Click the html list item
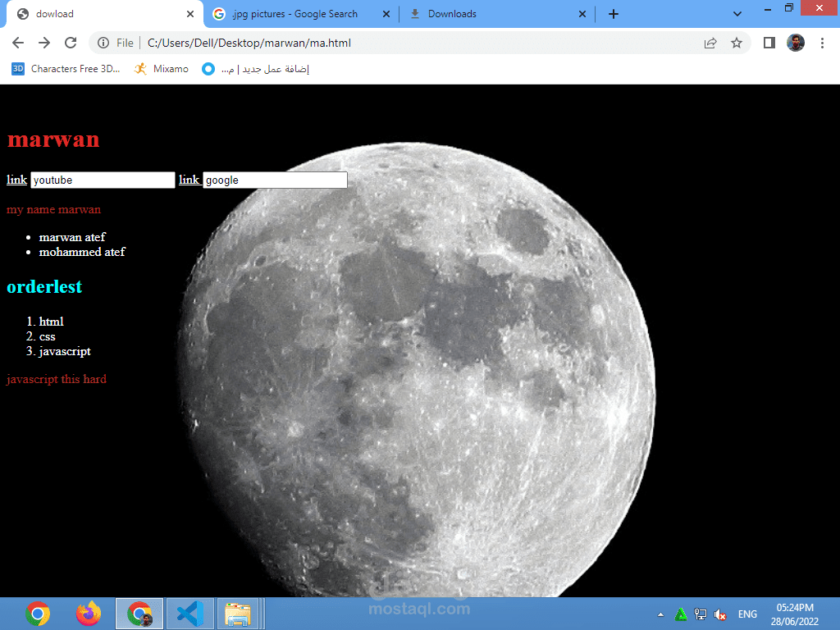The height and width of the screenshot is (630, 840). tap(52, 322)
